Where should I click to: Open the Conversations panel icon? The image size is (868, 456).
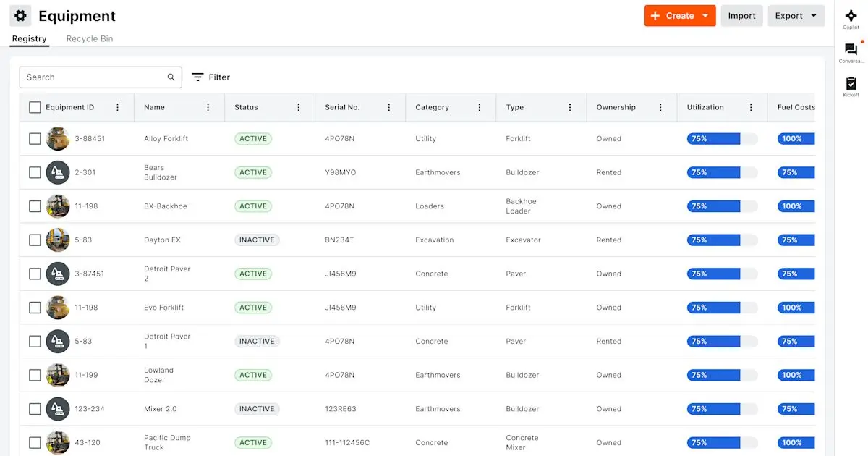(x=851, y=49)
